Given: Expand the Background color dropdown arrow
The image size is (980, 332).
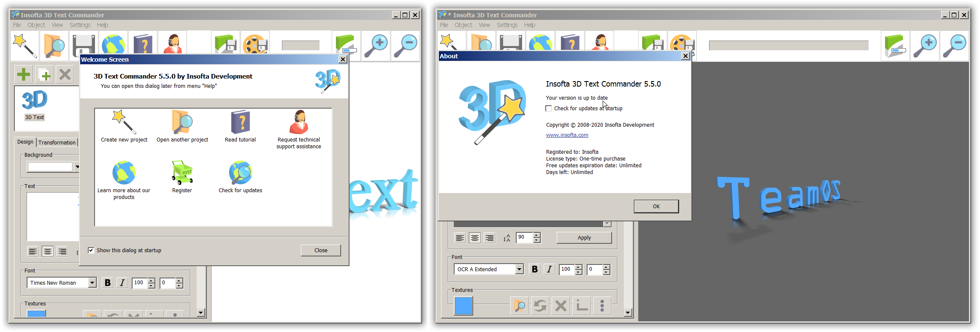Looking at the screenshot, I should [77, 167].
